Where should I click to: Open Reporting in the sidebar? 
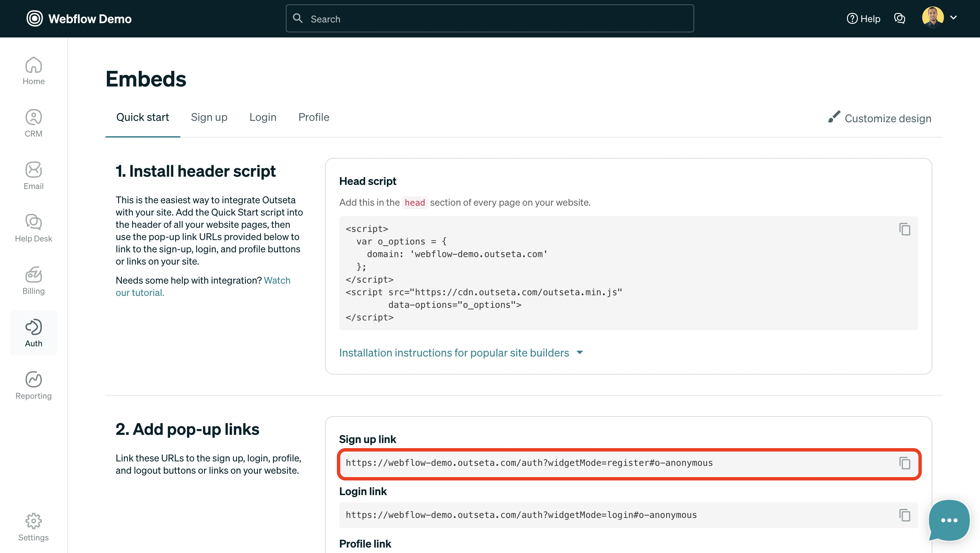tap(33, 385)
